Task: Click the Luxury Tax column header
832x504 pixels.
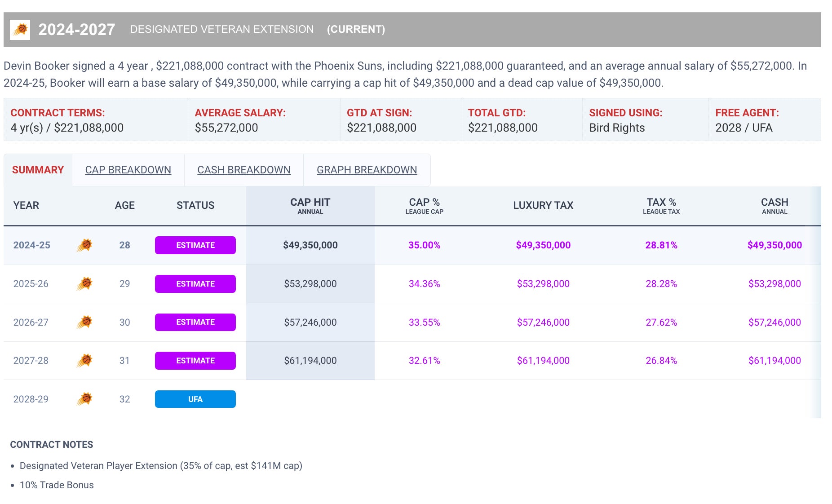Action: tap(543, 206)
